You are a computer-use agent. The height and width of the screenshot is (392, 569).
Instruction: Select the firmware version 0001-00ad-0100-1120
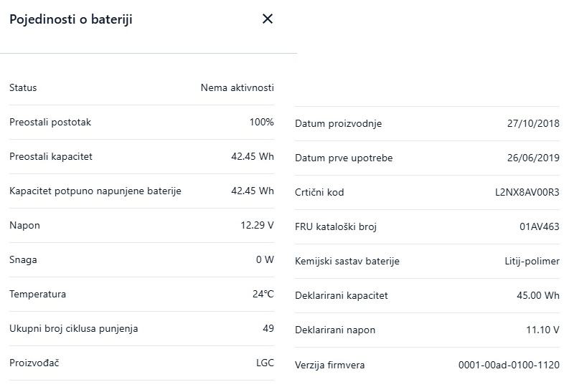[509, 365]
